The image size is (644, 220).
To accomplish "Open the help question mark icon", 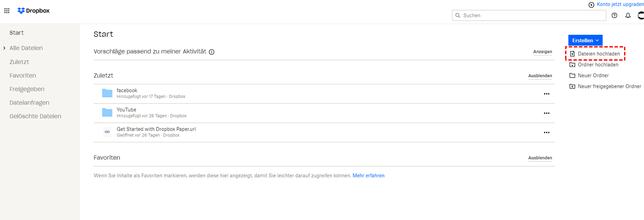I will [x=614, y=15].
